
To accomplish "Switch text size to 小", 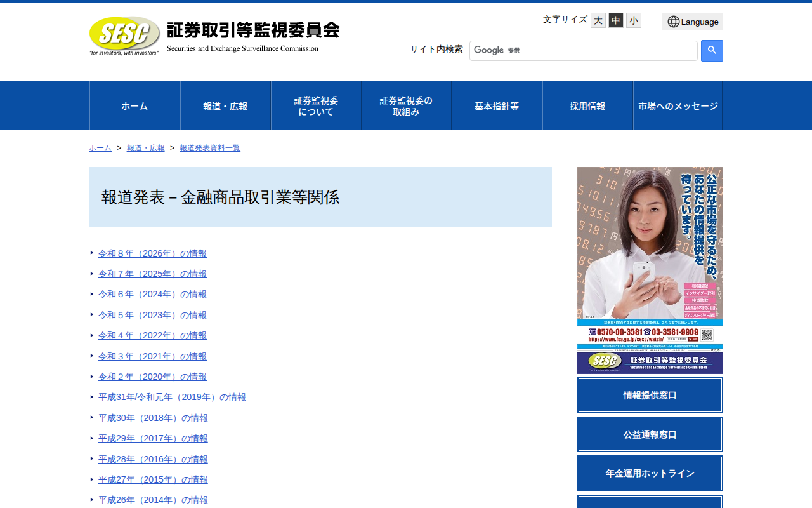I will click(x=633, y=20).
